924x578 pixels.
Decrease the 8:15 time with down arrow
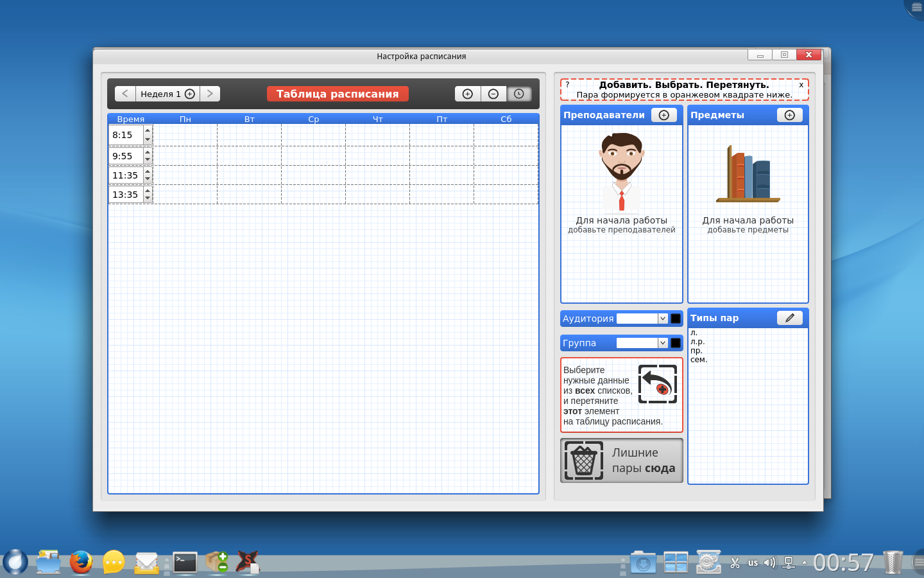[148, 139]
